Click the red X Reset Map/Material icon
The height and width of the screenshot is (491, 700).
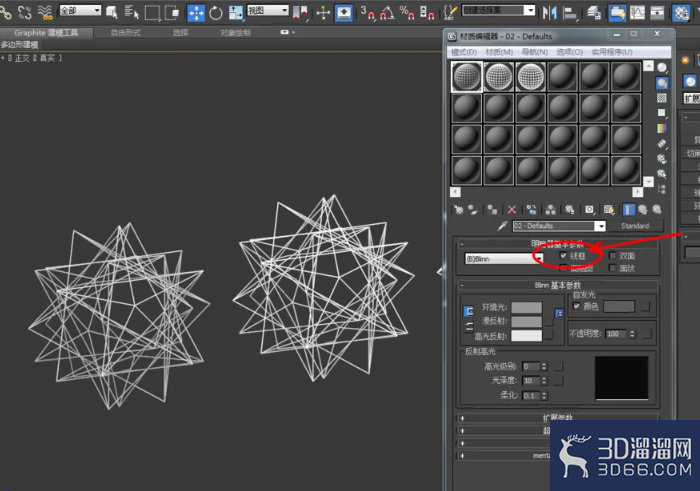tap(512, 209)
